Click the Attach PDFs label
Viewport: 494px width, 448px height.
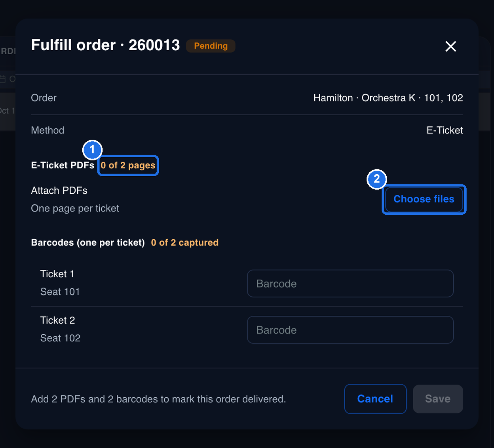[59, 191]
